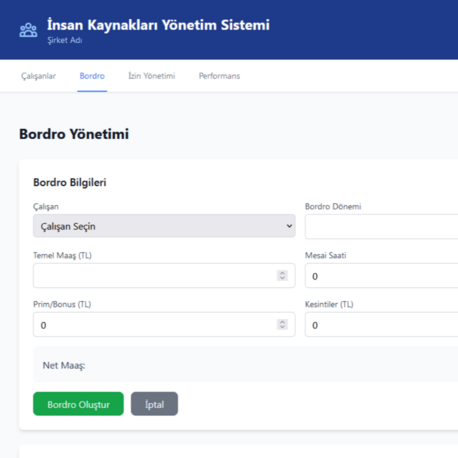The image size is (458, 458).
Task: Click the green Bordro Oluştur button
Action: [x=78, y=404]
